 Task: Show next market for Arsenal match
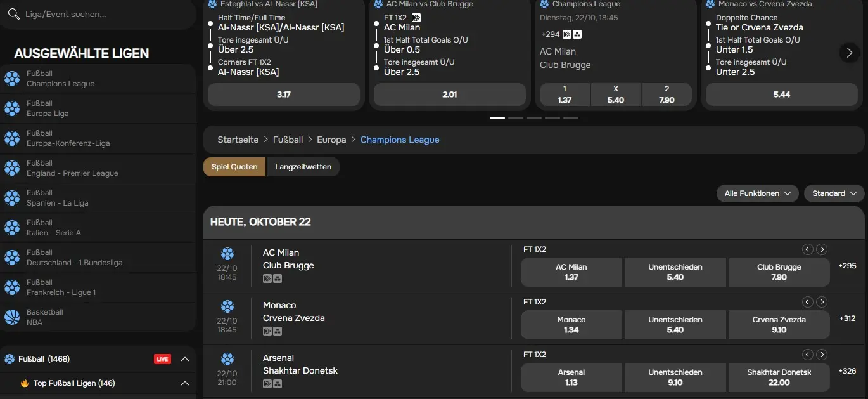[822, 355]
